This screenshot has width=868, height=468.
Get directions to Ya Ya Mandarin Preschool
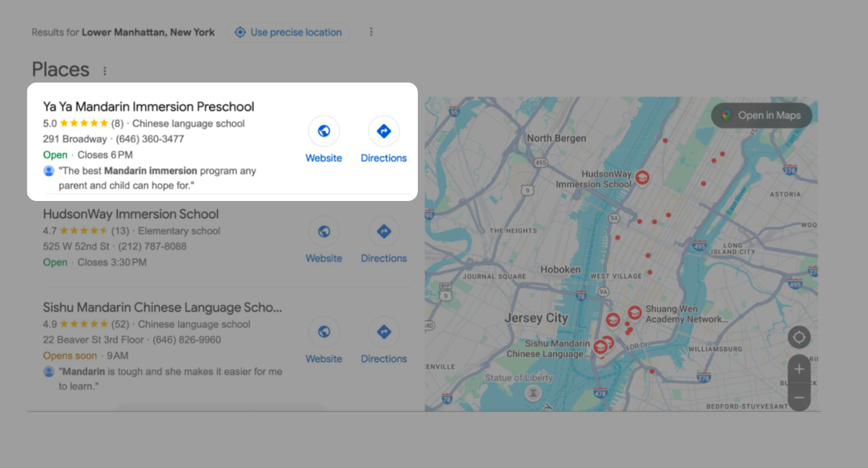[x=383, y=141]
